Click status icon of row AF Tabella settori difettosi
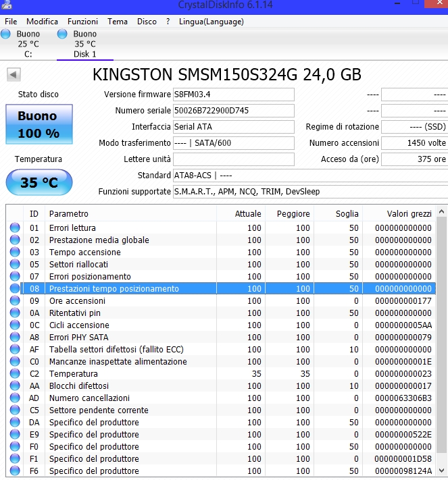This screenshot has width=448, height=480. (15, 349)
